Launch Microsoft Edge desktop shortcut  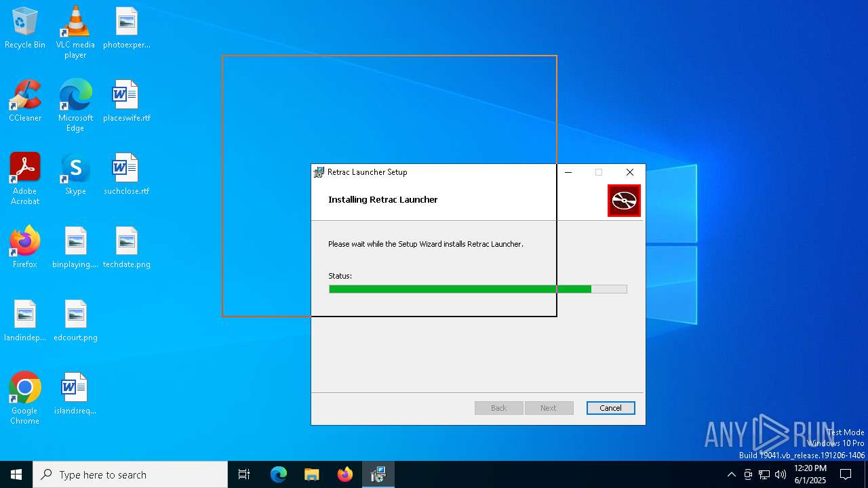pos(75,106)
